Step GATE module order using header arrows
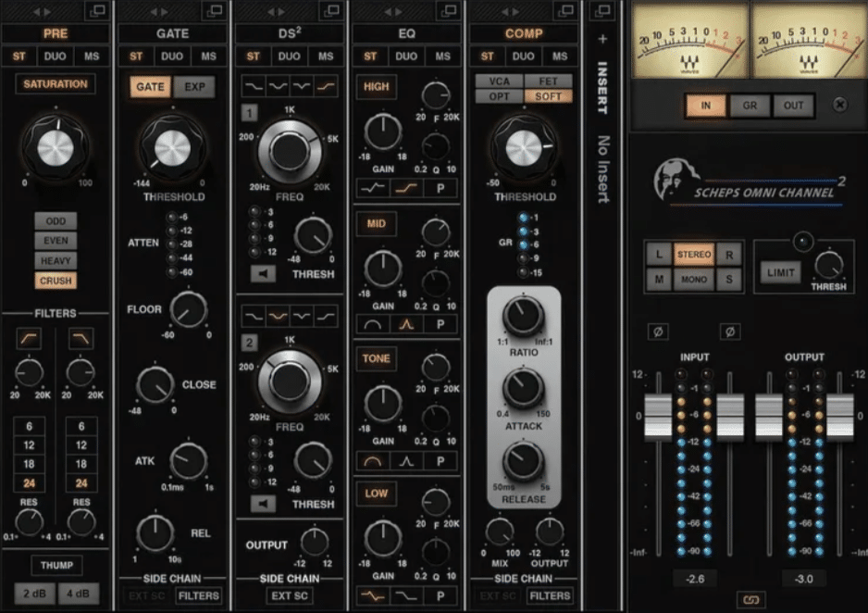 click(159, 11)
